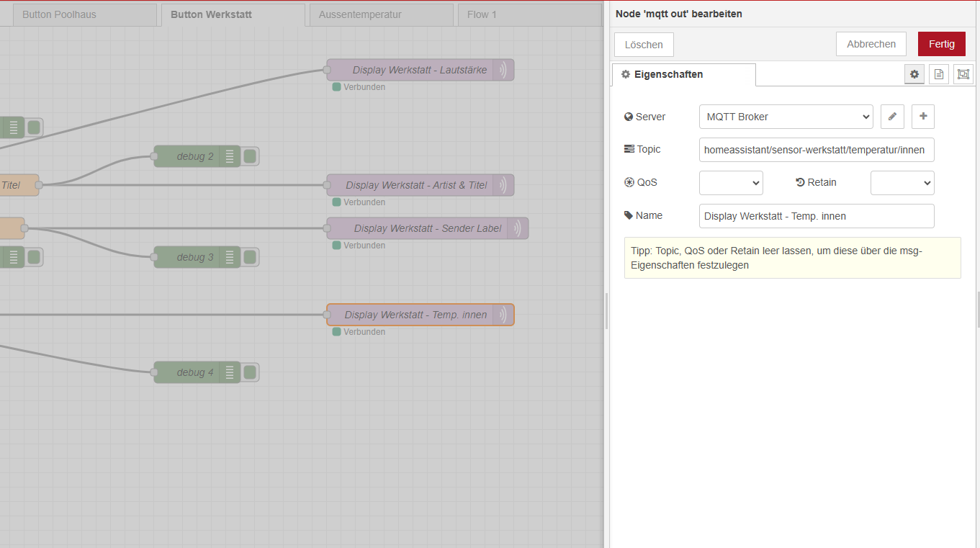Open the Retain dropdown
This screenshot has height=548, width=980.
coord(902,183)
